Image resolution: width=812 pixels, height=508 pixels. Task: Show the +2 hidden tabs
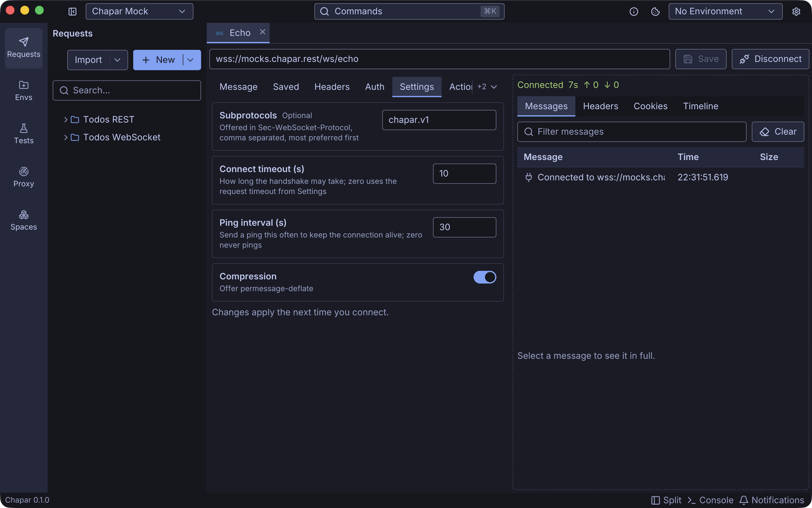(x=487, y=87)
